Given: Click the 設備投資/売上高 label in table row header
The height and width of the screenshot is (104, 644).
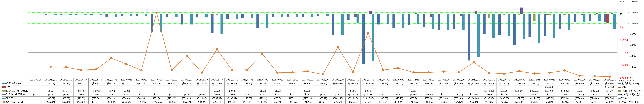Looking at the screenshot, I should click(x=14, y=102).
